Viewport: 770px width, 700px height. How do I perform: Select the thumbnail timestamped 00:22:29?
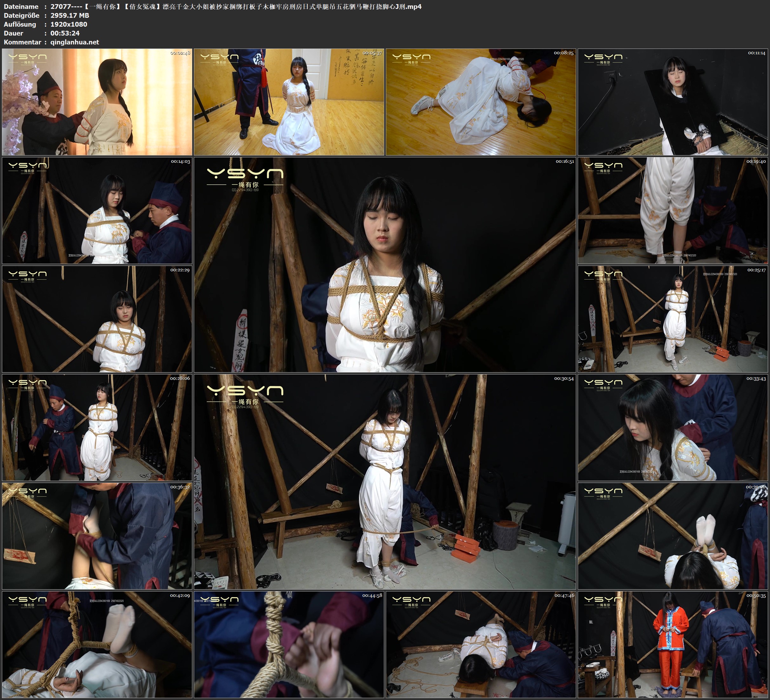tap(97, 319)
